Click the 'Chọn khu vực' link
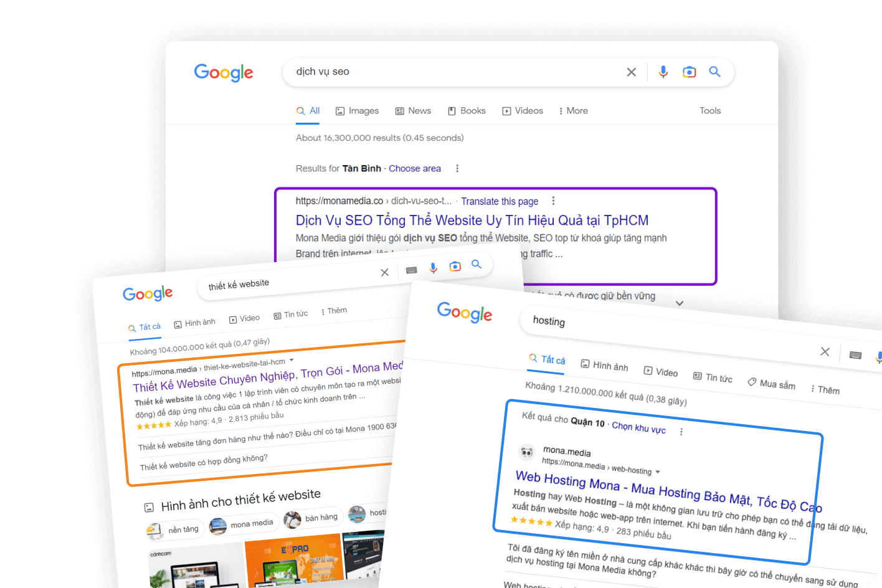Screen dimensions: 882x588 coord(639,427)
